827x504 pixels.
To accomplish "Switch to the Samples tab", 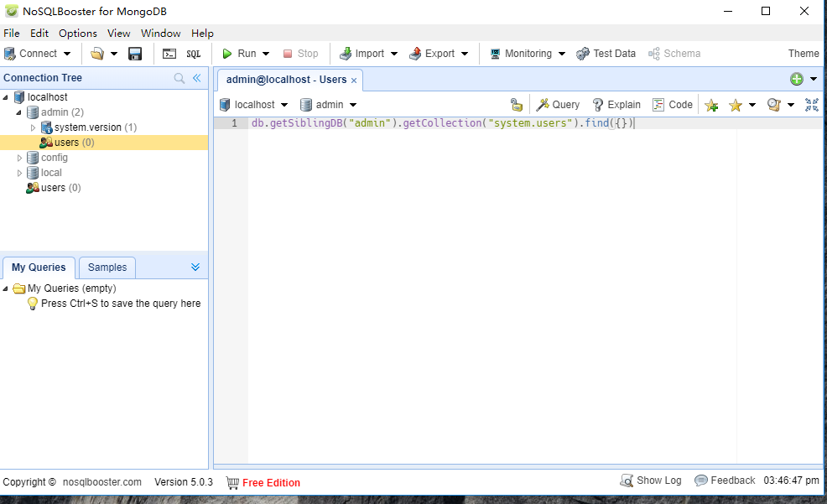I will tap(107, 268).
